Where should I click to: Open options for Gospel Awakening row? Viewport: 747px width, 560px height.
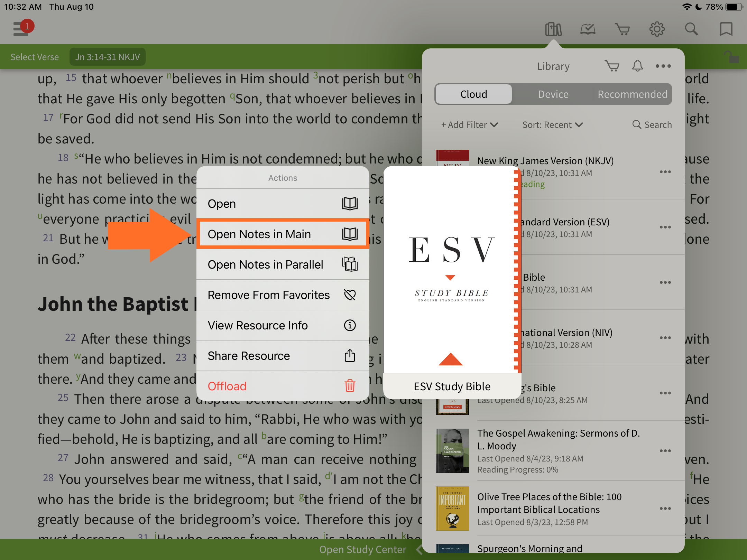tap(665, 451)
